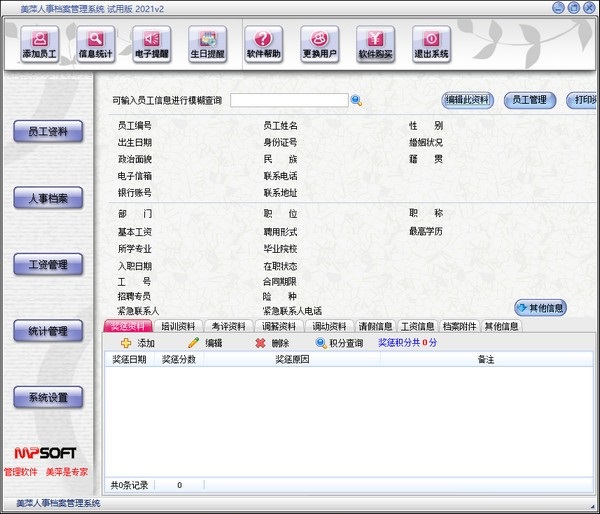Open 信息统计 from the toolbar

[96, 44]
